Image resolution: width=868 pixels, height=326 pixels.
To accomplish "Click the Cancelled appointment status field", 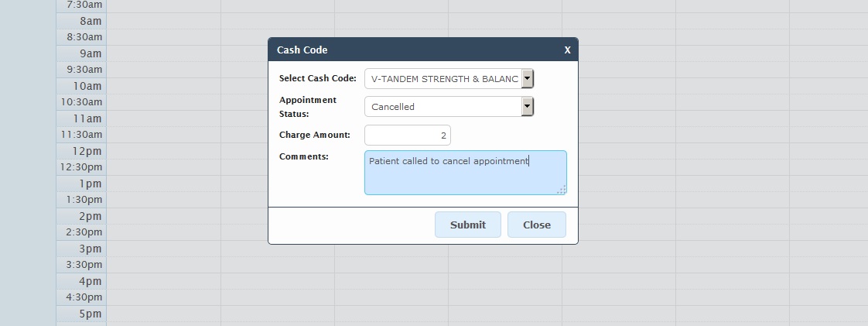I will tap(443, 107).
